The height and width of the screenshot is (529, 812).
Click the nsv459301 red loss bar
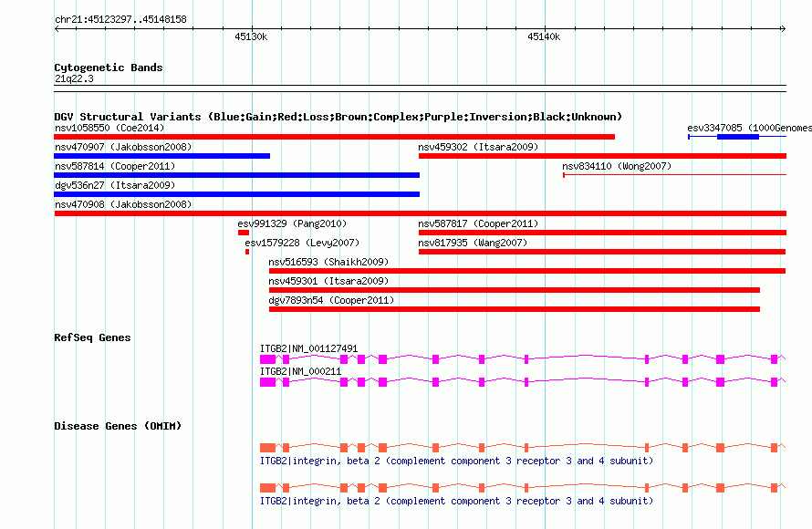515,290
